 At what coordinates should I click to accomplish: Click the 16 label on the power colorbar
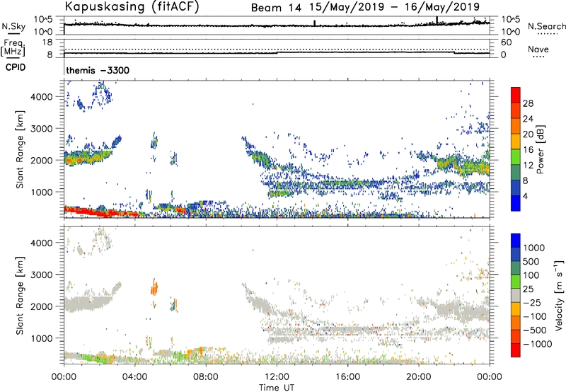point(528,150)
